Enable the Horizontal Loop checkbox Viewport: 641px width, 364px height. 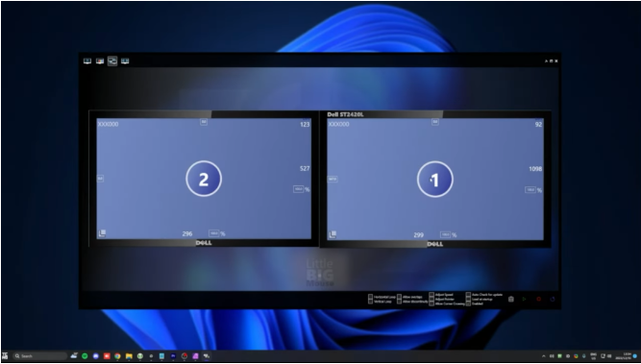[x=370, y=297]
